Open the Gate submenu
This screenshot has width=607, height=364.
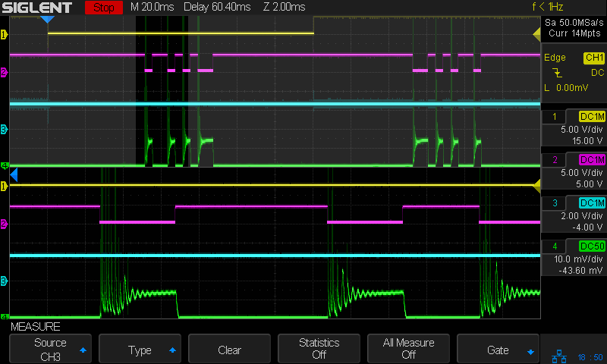[497, 350]
